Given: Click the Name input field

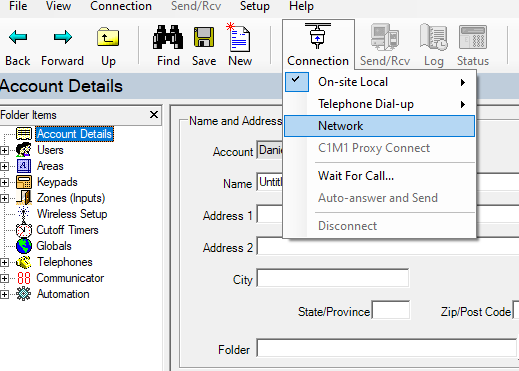Looking at the screenshot, I should click(x=270, y=182).
